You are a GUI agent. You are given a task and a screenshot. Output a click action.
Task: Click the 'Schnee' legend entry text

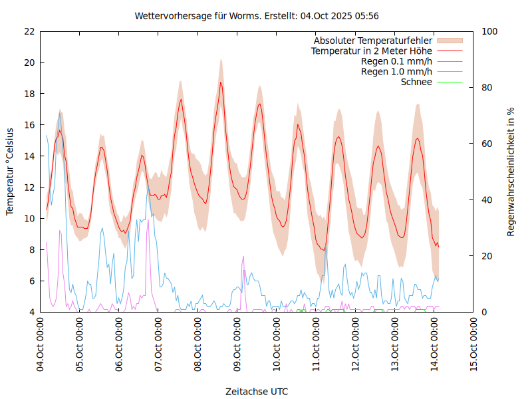(416, 82)
